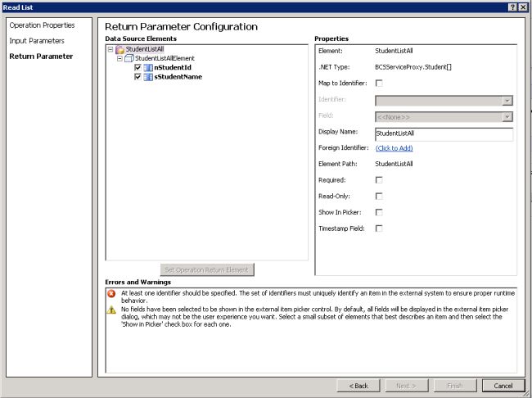Collapse the StudentListAll tree node

[110, 50]
